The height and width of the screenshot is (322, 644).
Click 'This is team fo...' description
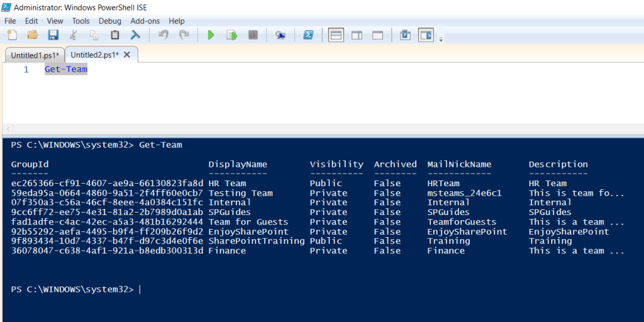pyautogui.click(x=577, y=193)
